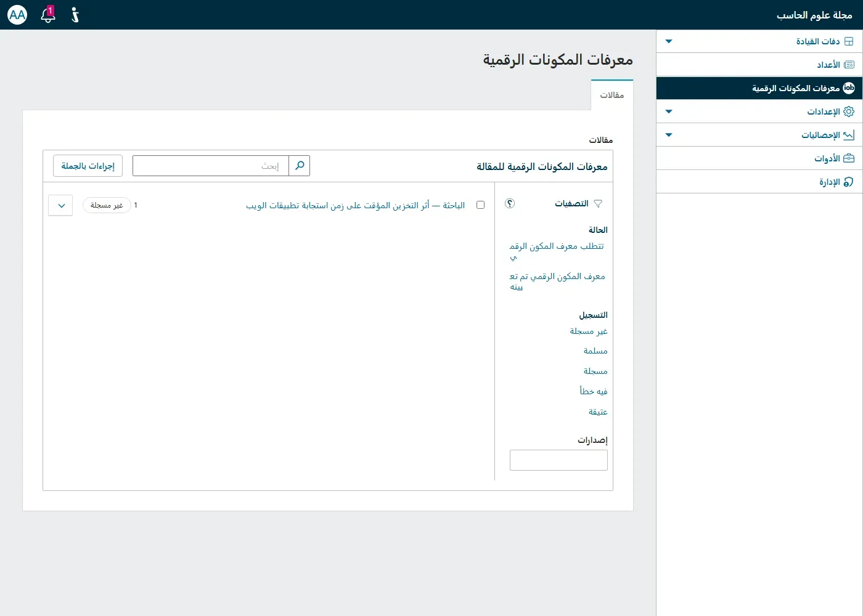The width and height of the screenshot is (863, 616).
Task: Click the دفات القيادة dashboard icon
Action: 849,41
